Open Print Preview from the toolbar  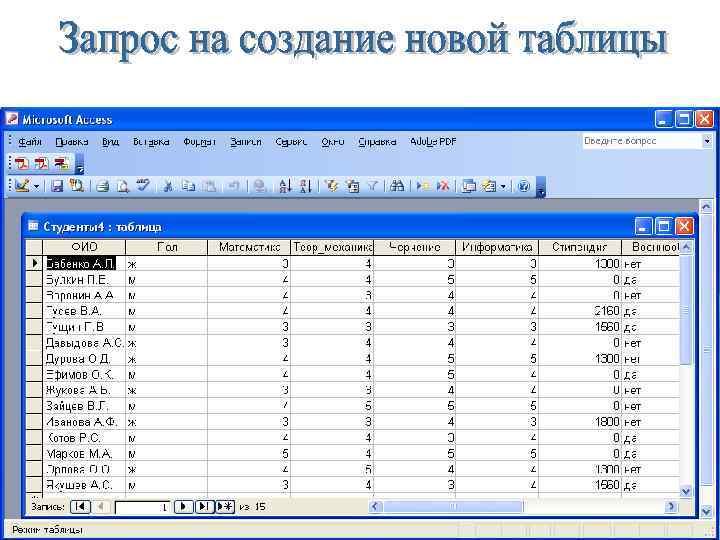pyautogui.click(x=123, y=186)
